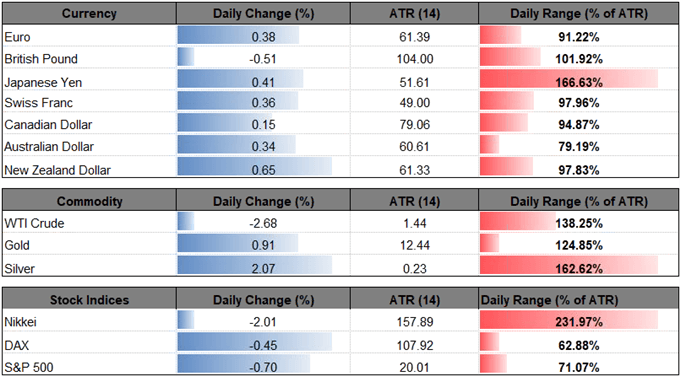Click the S&P 500 daily change -0.70
Viewport: 680px width, 376px height.
tap(263, 367)
